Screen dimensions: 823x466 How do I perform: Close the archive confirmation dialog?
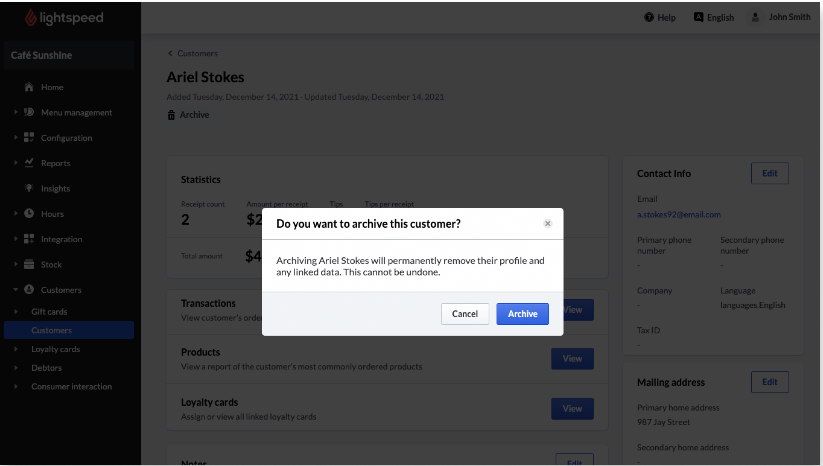coord(547,224)
